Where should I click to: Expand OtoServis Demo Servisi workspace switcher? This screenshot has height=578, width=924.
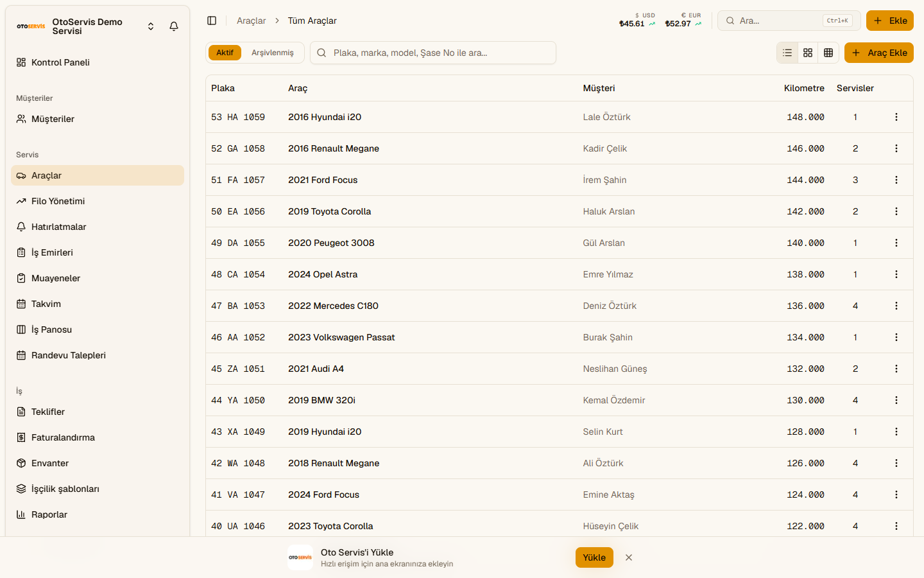coord(151,26)
